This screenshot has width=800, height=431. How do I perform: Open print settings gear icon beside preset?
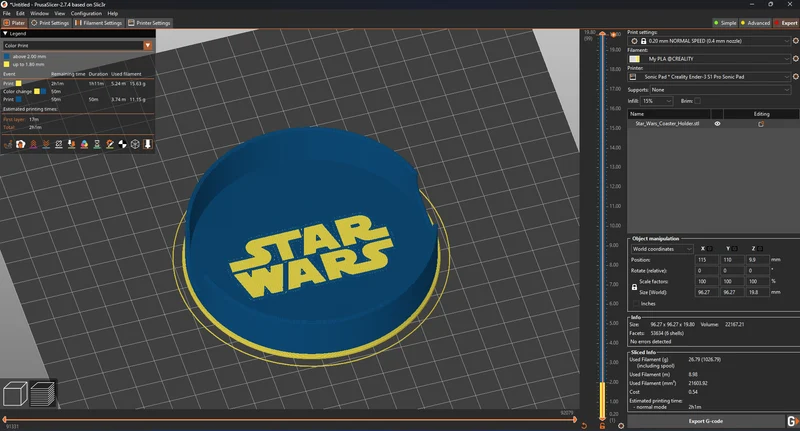pyautogui.click(x=795, y=41)
